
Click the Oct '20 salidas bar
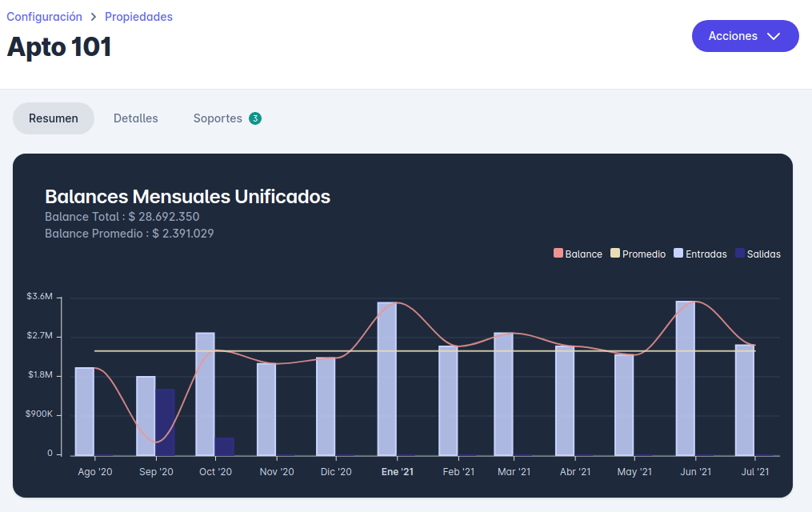point(225,446)
